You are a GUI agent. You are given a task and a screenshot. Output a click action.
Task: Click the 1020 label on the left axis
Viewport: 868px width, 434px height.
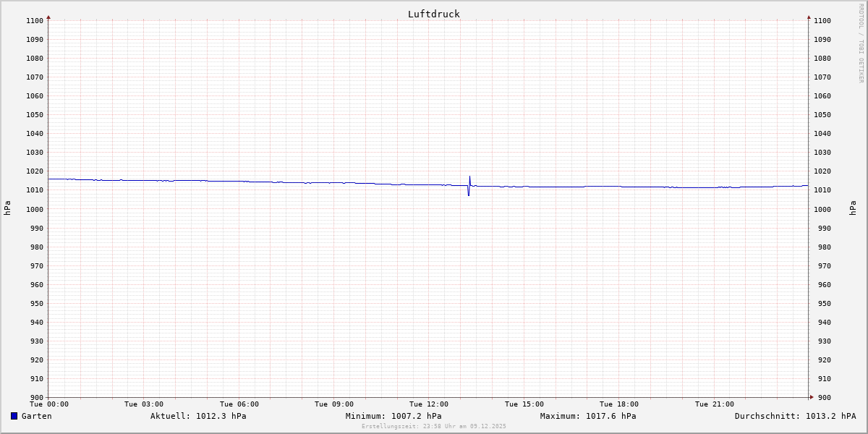pyautogui.click(x=35, y=171)
